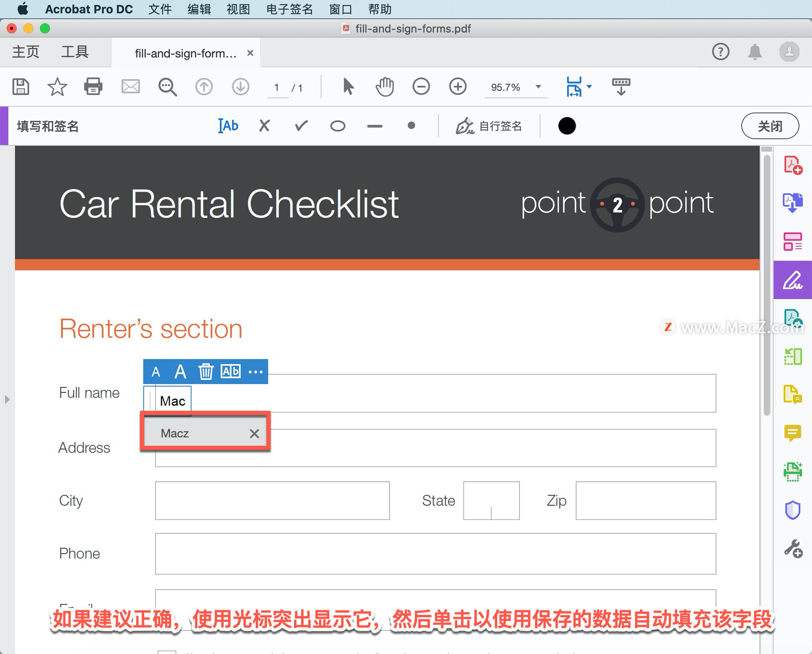812x654 pixels.
Task: Close the fill-and-sign-form document tab
Action: coord(250,53)
